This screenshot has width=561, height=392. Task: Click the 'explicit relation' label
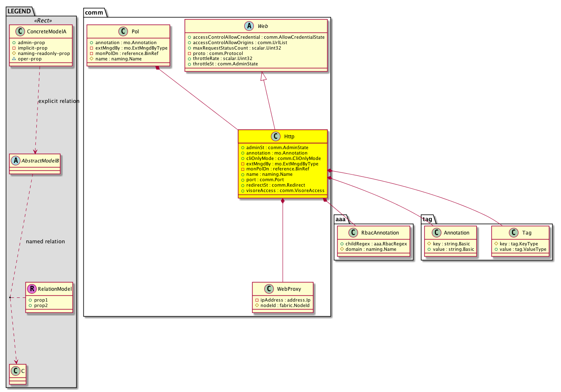(59, 101)
